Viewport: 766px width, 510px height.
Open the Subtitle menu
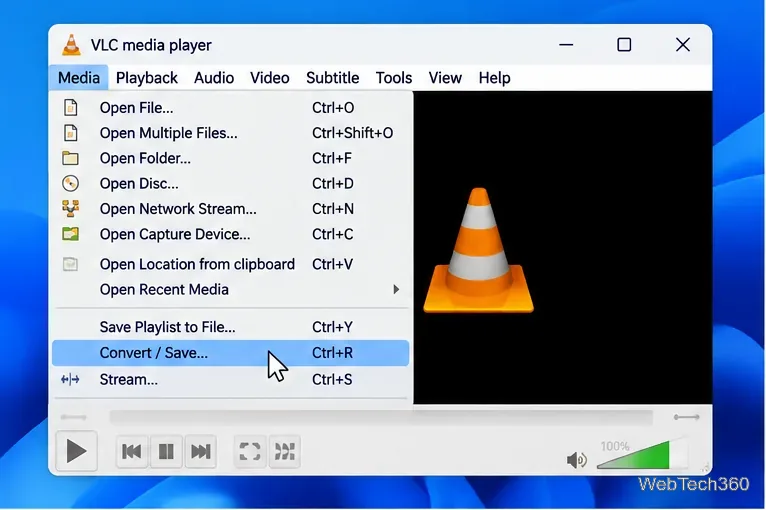click(333, 78)
